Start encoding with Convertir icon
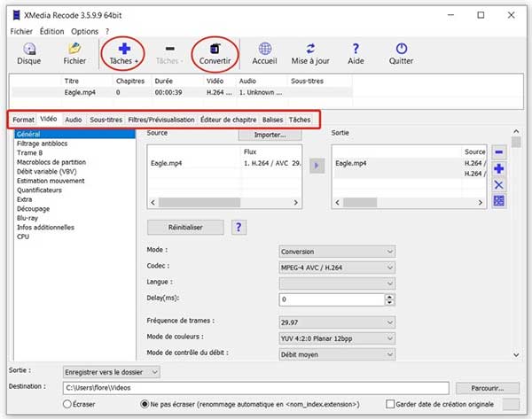The height and width of the screenshot is (419, 532). [x=215, y=54]
